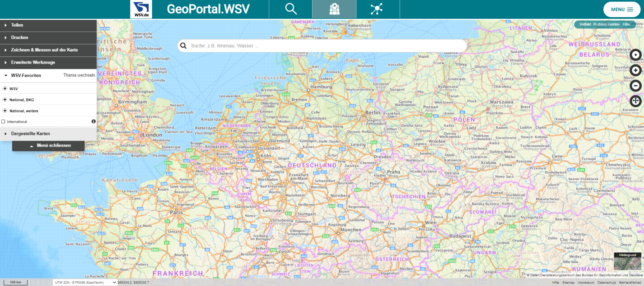Open the info icon next to International
This screenshot has width=644, height=286.
click(93, 122)
